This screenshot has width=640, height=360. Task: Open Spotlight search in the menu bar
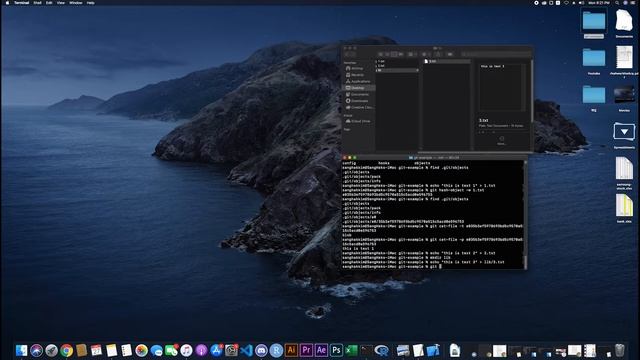pyautogui.click(x=617, y=3)
